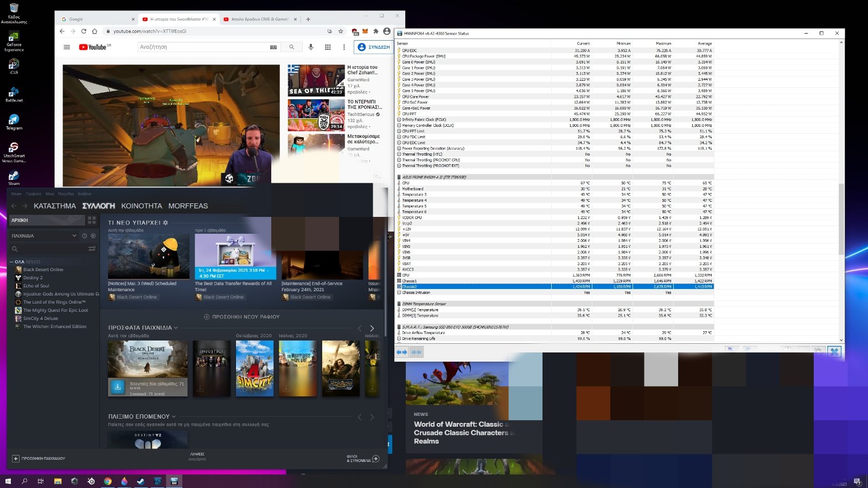Toggle Steam library grid view button
The width and height of the screenshot is (868, 488).
pyautogui.click(x=92, y=220)
